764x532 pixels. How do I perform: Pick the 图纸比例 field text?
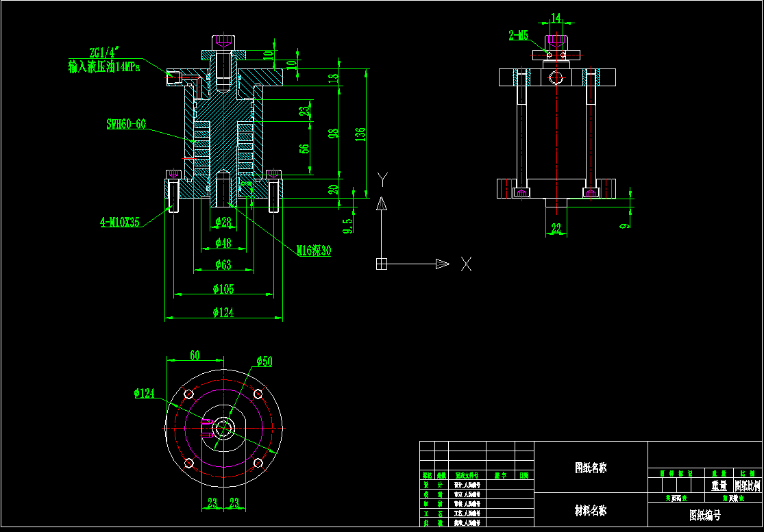pyautogui.click(x=748, y=485)
